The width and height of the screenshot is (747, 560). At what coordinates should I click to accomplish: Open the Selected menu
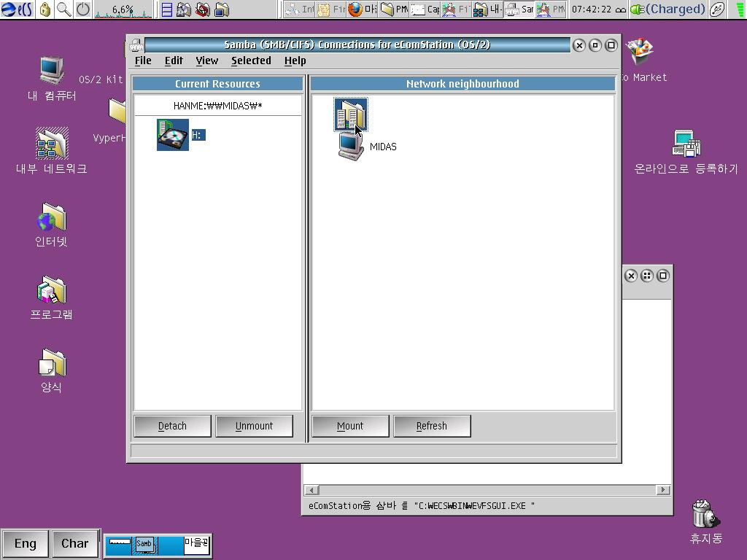coord(251,61)
